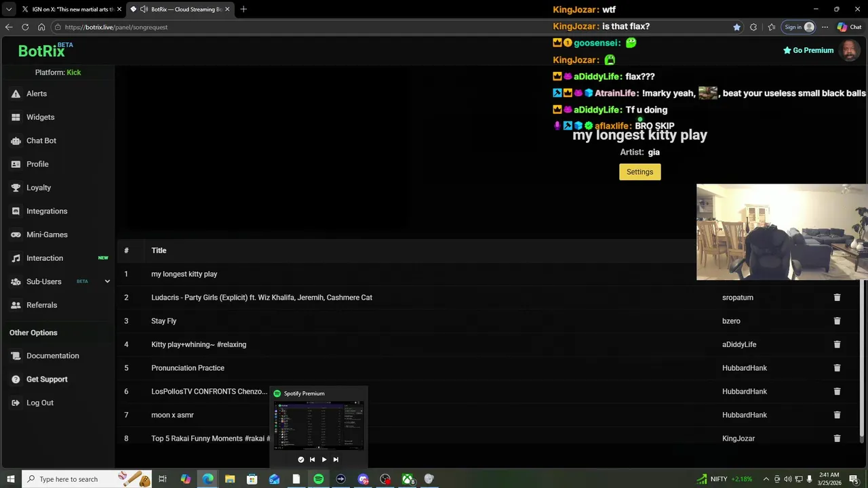Click 'Stay Fly' song title

[163, 321]
